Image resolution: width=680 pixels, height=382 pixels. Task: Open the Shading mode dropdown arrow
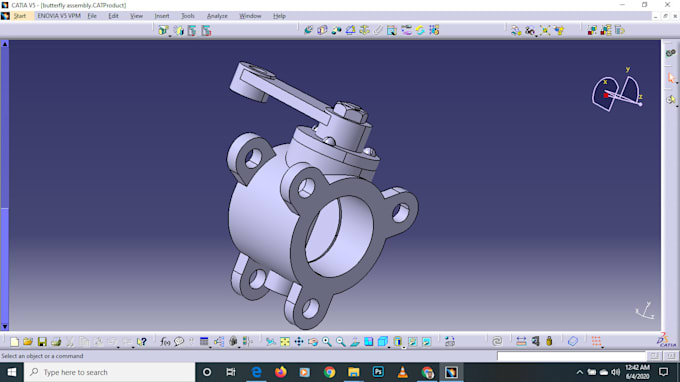tap(404, 347)
